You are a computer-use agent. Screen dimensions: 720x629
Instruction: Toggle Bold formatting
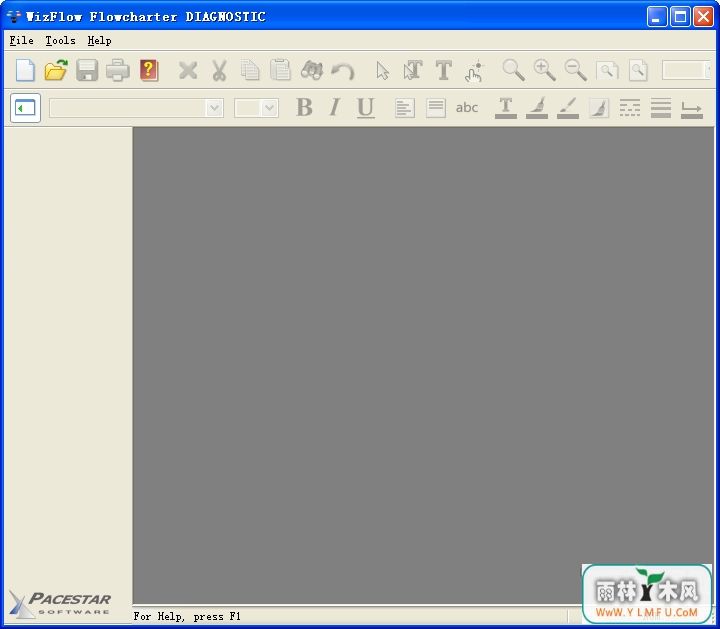pyautogui.click(x=304, y=108)
